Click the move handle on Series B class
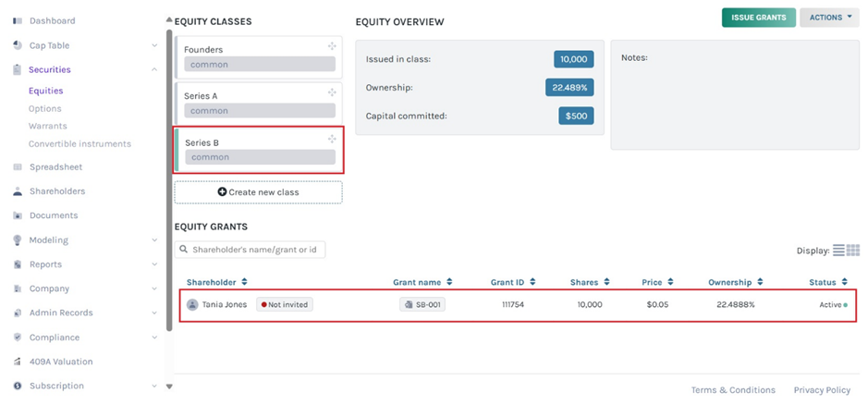Image resolution: width=868 pixels, height=405 pixels. point(332,139)
